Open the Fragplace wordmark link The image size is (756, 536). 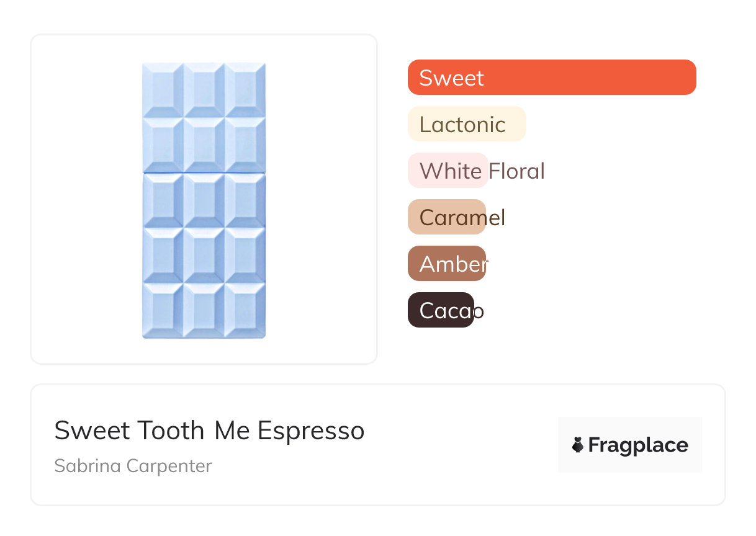point(638,445)
